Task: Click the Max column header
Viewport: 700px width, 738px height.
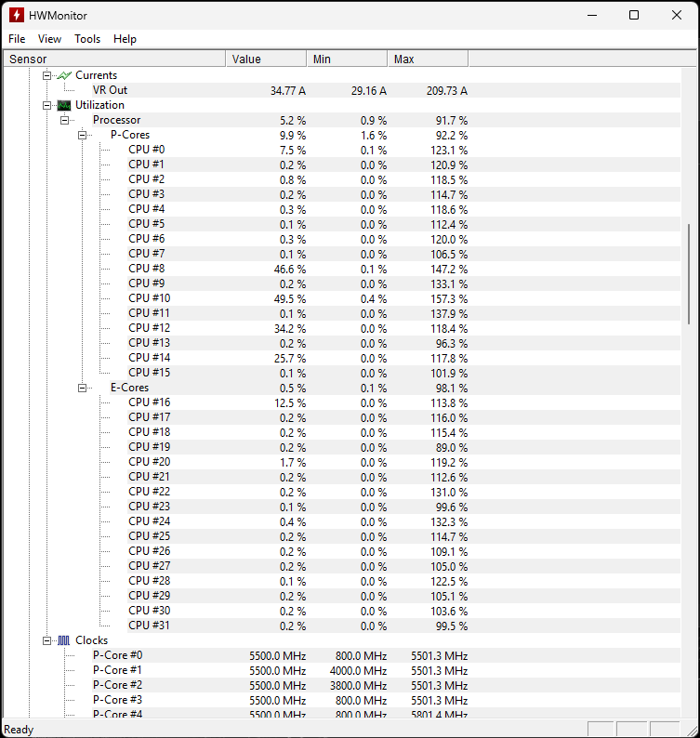Action: (x=427, y=59)
